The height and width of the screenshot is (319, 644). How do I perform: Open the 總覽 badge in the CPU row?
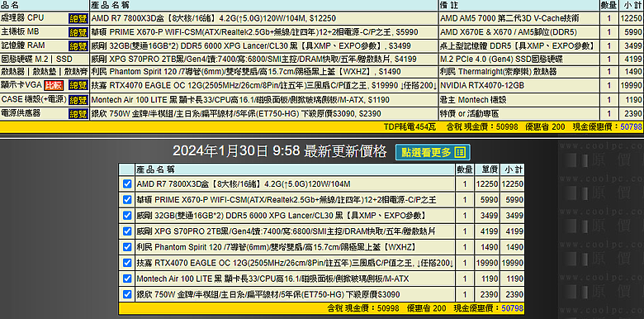[78, 18]
